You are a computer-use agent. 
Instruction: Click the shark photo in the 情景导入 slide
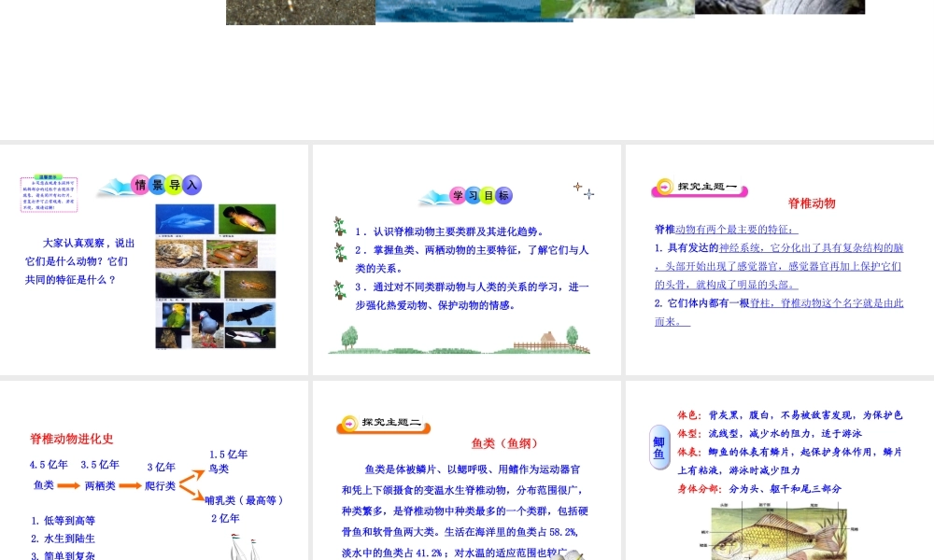tap(185, 219)
